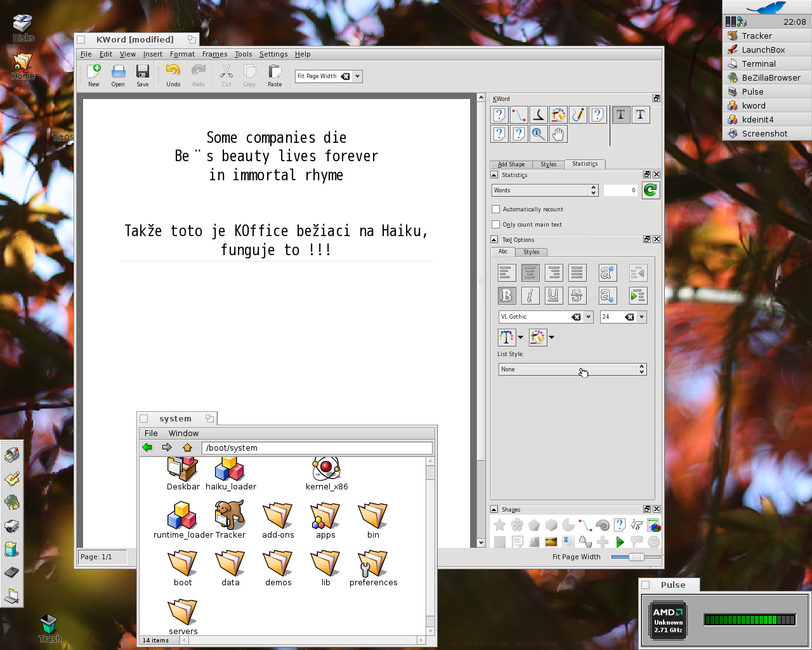Viewport: 812px width, 650px height.
Task: Go up with orange arrow in system window
Action: (x=187, y=448)
